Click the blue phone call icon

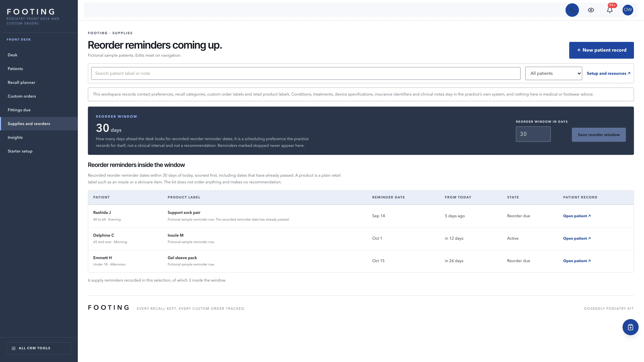click(x=572, y=10)
